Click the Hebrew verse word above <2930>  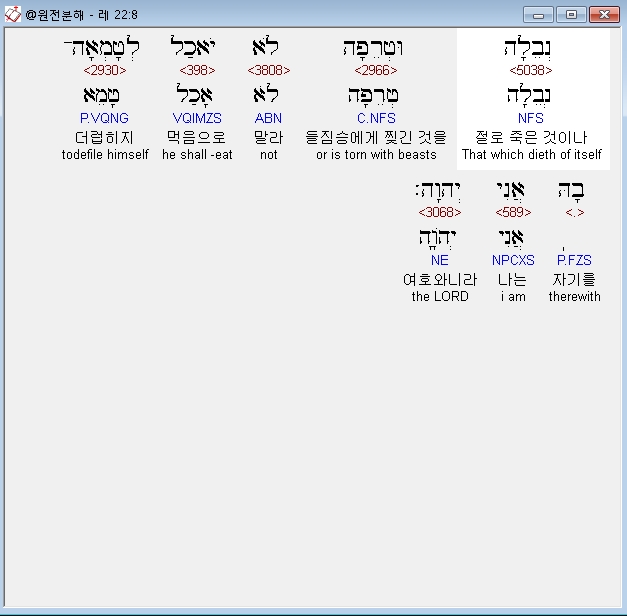tap(102, 48)
